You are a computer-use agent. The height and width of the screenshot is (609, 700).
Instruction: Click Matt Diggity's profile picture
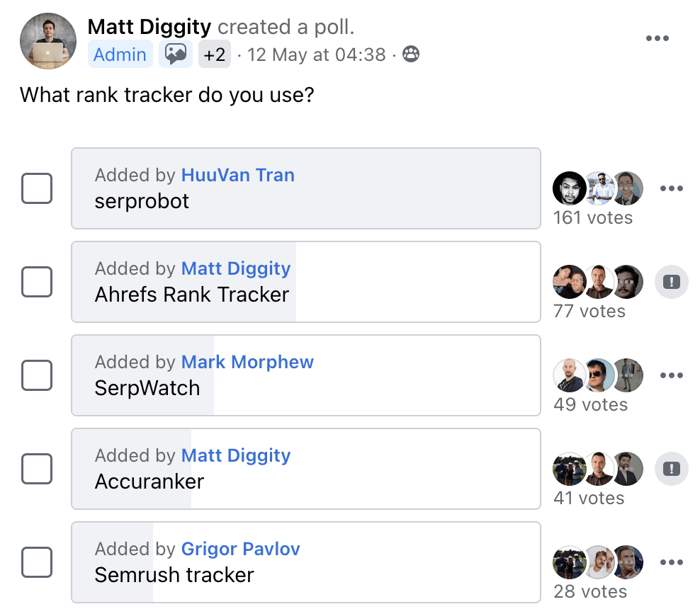pos(48,41)
